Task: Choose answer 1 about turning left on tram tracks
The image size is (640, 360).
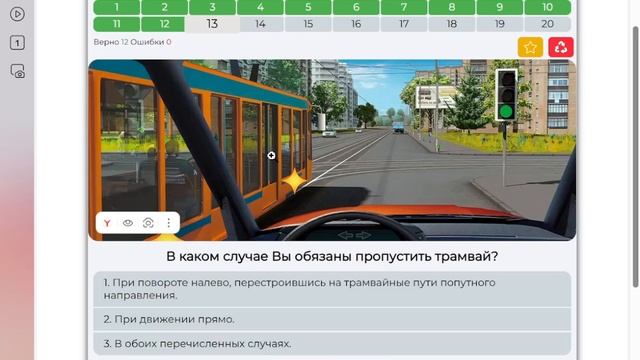Action: [x=332, y=289]
